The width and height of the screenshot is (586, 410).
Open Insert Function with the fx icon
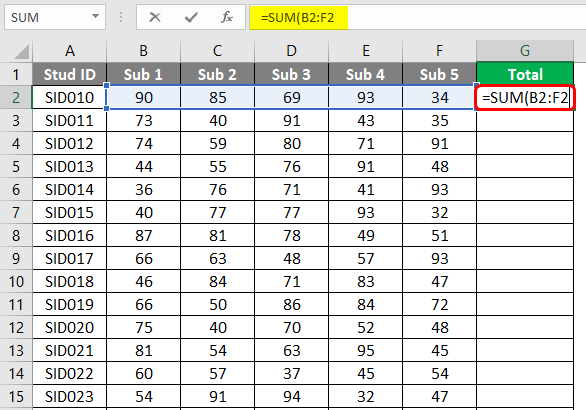click(227, 17)
